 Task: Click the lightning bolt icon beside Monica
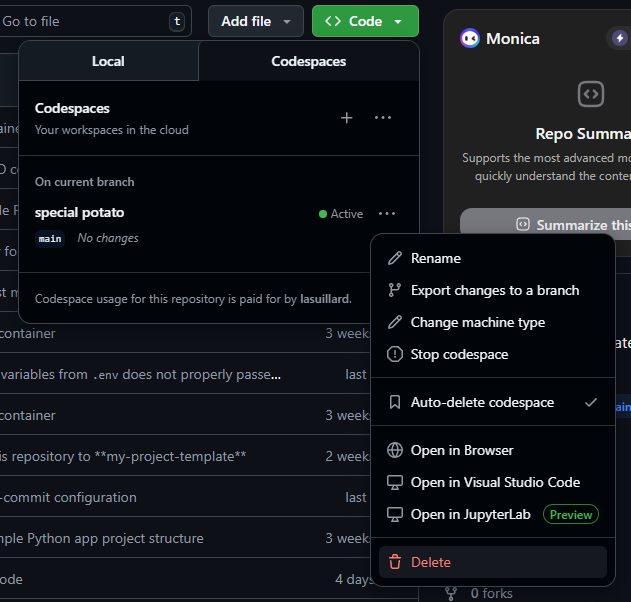[x=618, y=38]
